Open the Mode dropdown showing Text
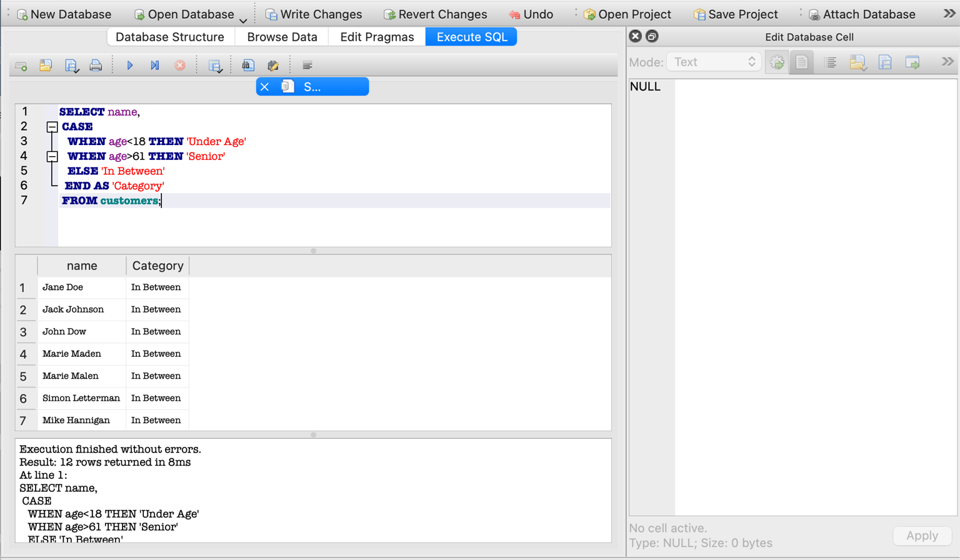Viewport: 960px width, 560px height. (x=714, y=62)
